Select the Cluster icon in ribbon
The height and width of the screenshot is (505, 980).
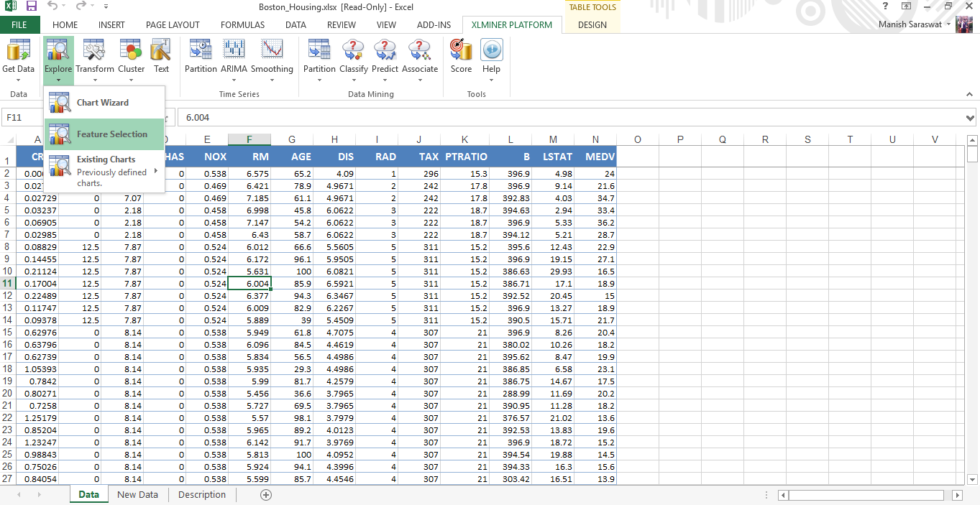click(x=131, y=52)
